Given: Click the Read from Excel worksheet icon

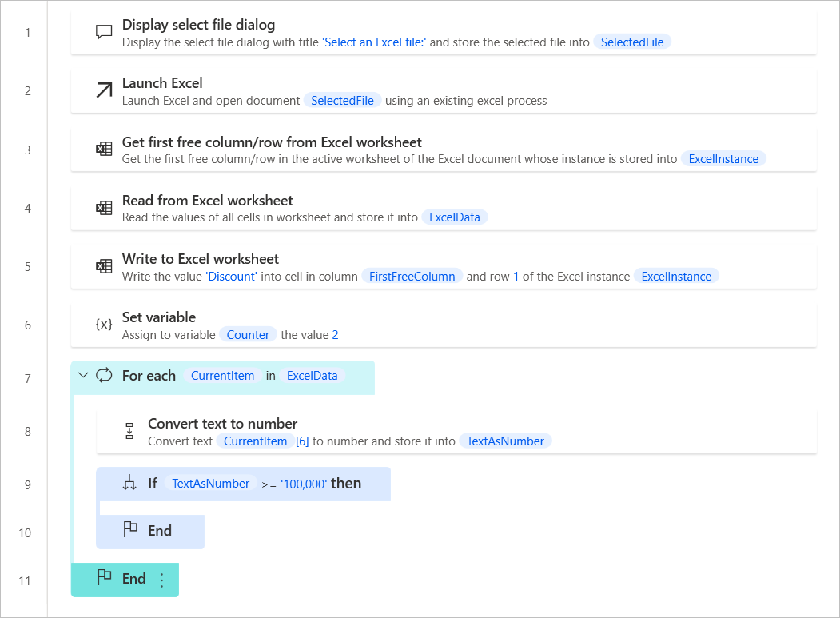Looking at the screenshot, I should click(104, 207).
